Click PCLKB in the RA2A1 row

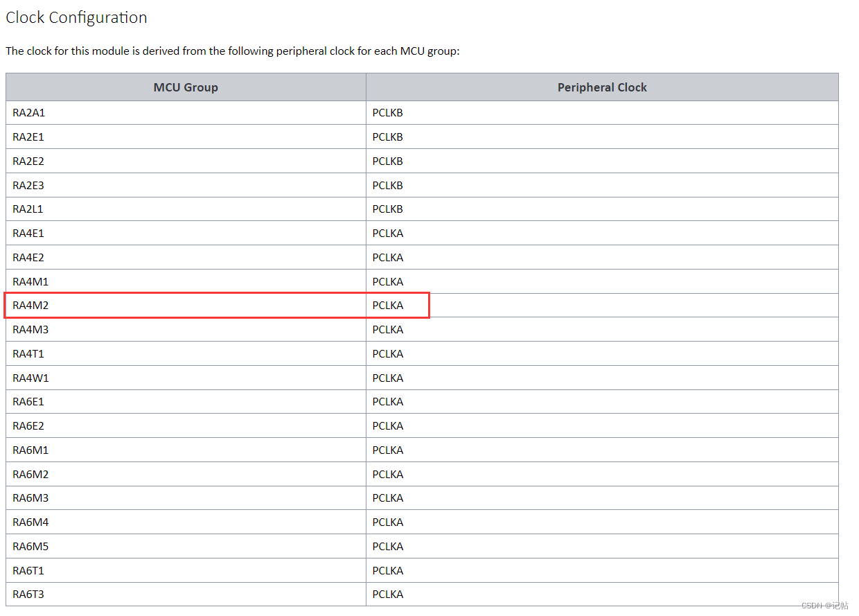tap(387, 113)
